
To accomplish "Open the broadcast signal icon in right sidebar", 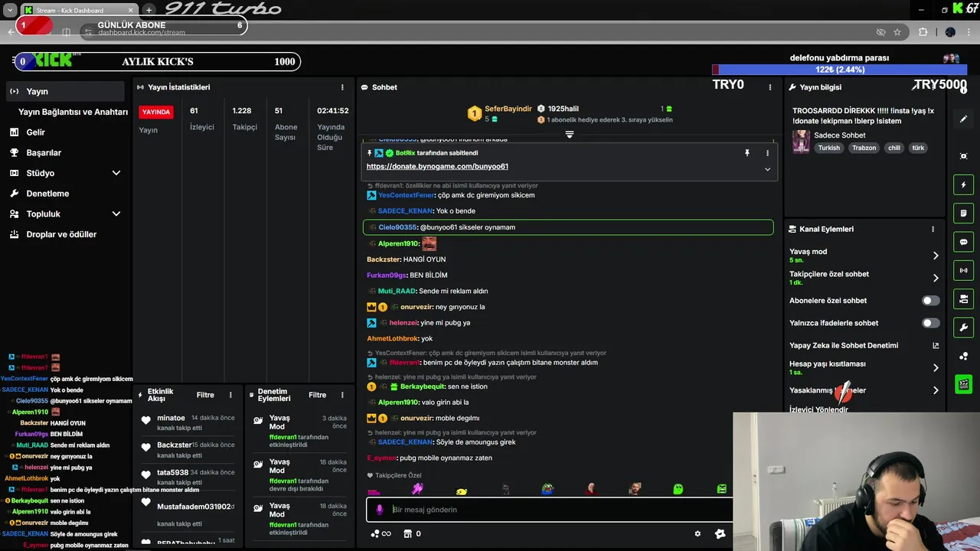I will pyautogui.click(x=963, y=270).
